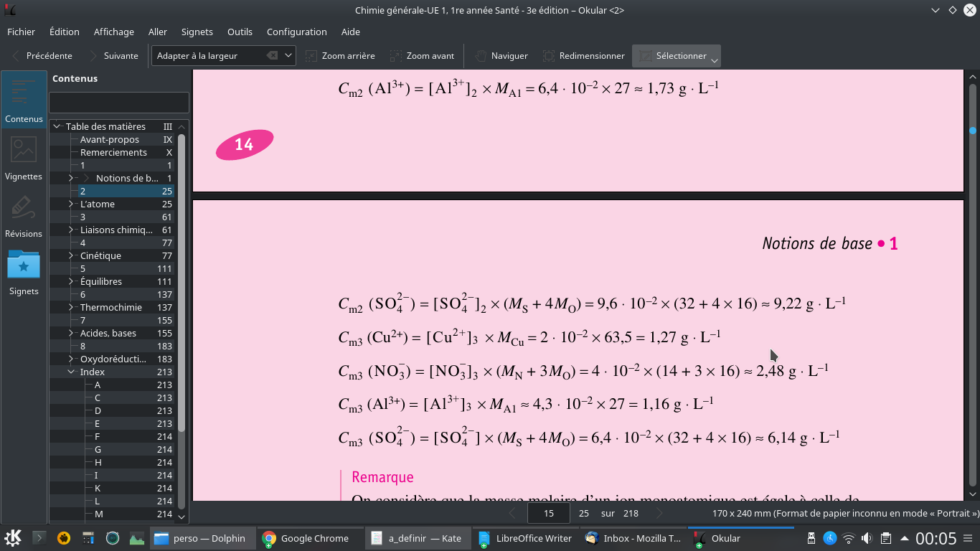Click the total pages label 218
This screenshot has width=980, height=551.
[631, 513]
